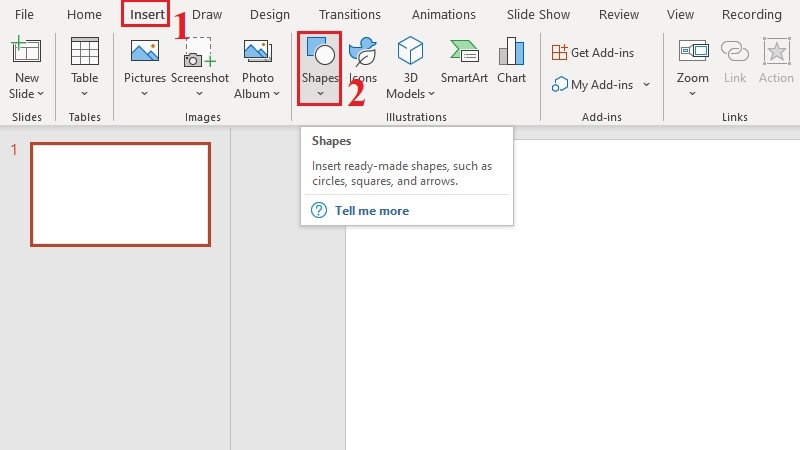
Task: Expand the My Add-ins dropdown arrow
Action: tap(646, 85)
